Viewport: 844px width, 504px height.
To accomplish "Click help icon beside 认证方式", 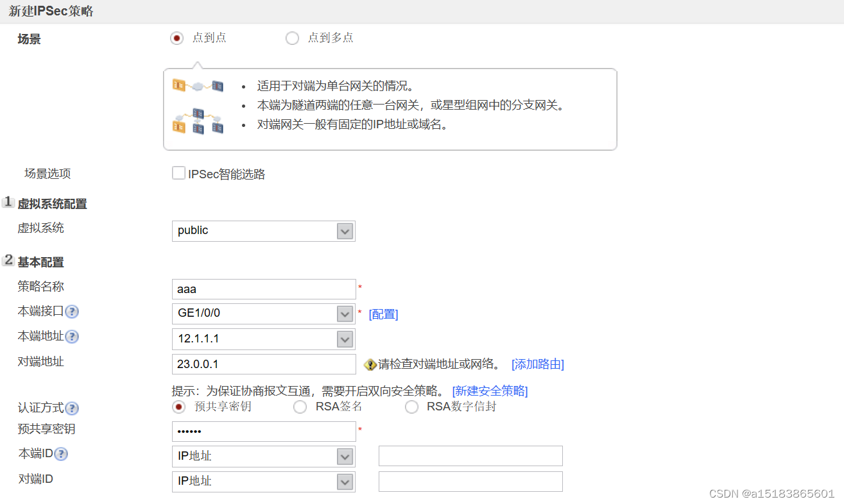I will 73,408.
